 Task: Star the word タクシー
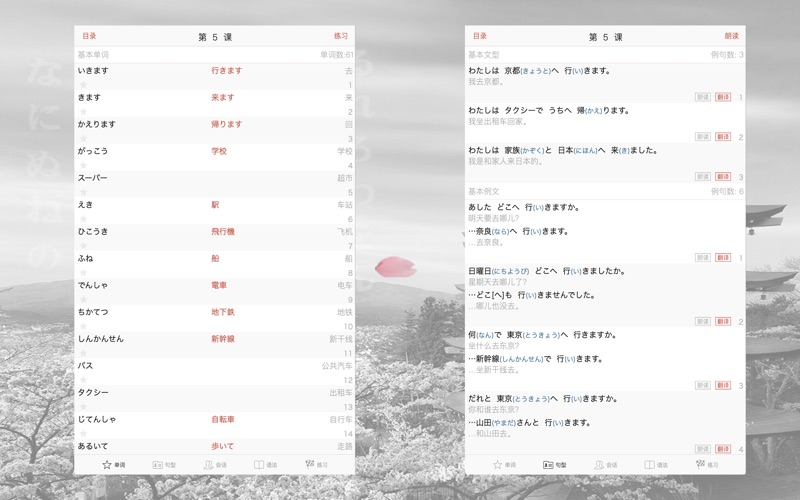(x=83, y=407)
